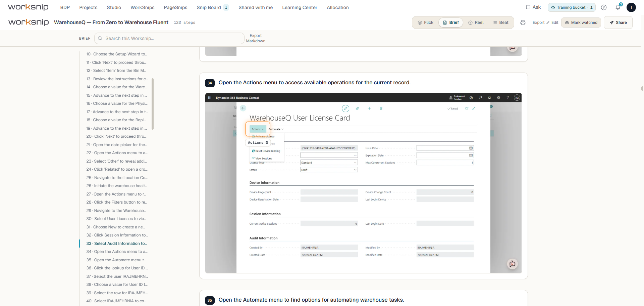Image resolution: width=644 pixels, height=306 pixels.
Task: Click the plus new-record icon in the card
Action: tap(369, 108)
